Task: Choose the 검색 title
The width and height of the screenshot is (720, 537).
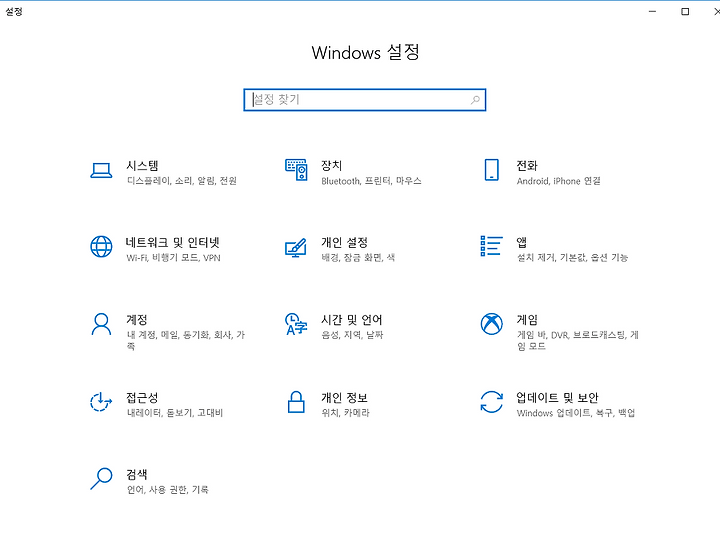Action: pos(137,474)
